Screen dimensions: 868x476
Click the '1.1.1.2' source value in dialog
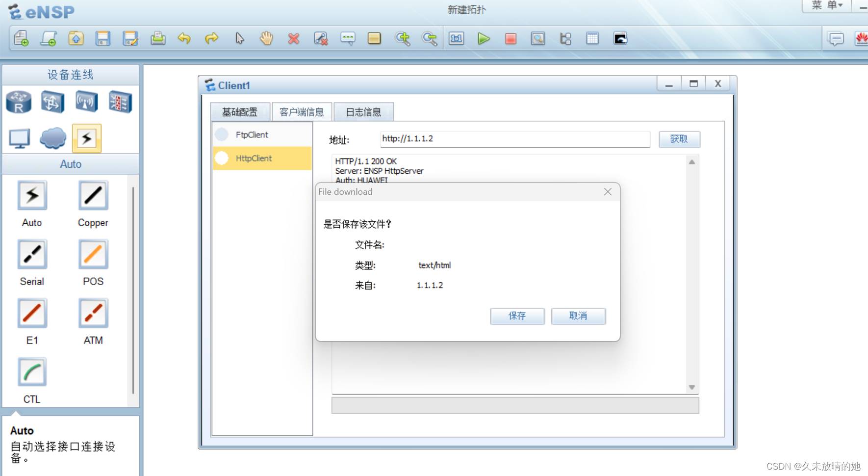430,285
